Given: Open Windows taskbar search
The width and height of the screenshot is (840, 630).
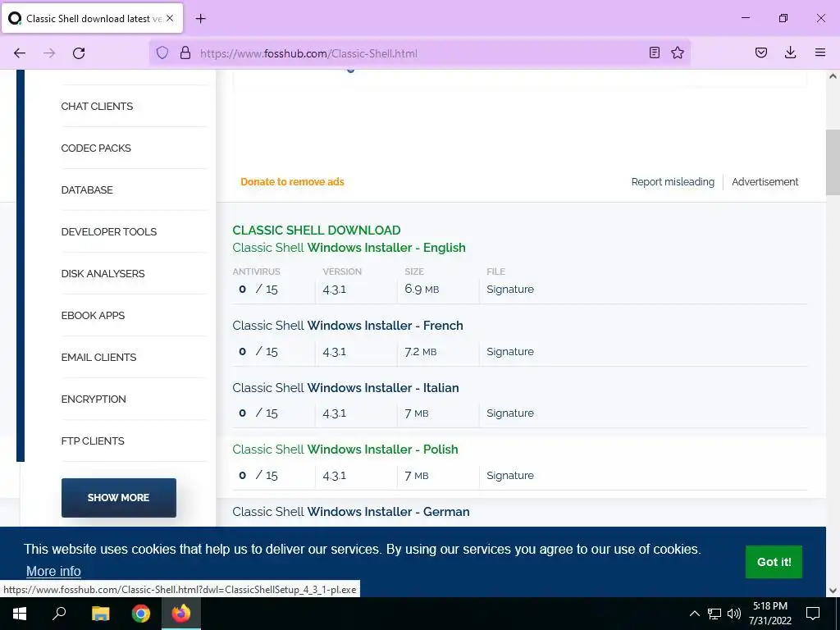Looking at the screenshot, I should click(x=59, y=614).
